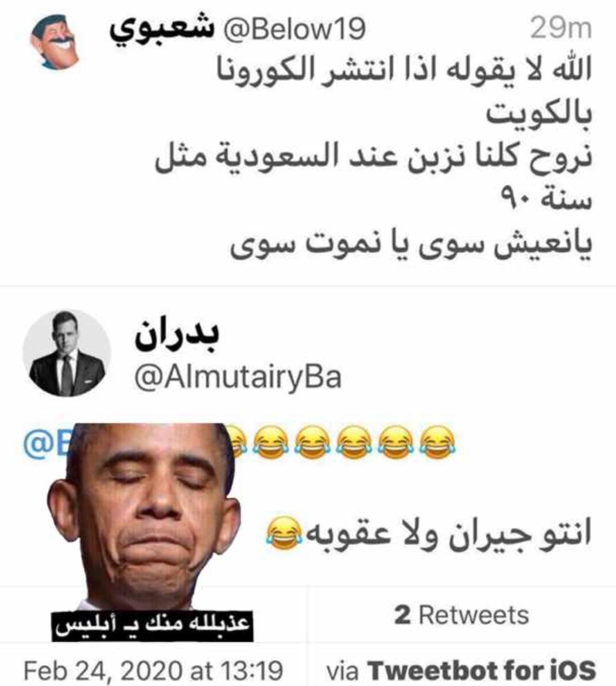Click the Feb 24, 2020 at 13:19 date
The image size is (616, 686).
(x=154, y=669)
